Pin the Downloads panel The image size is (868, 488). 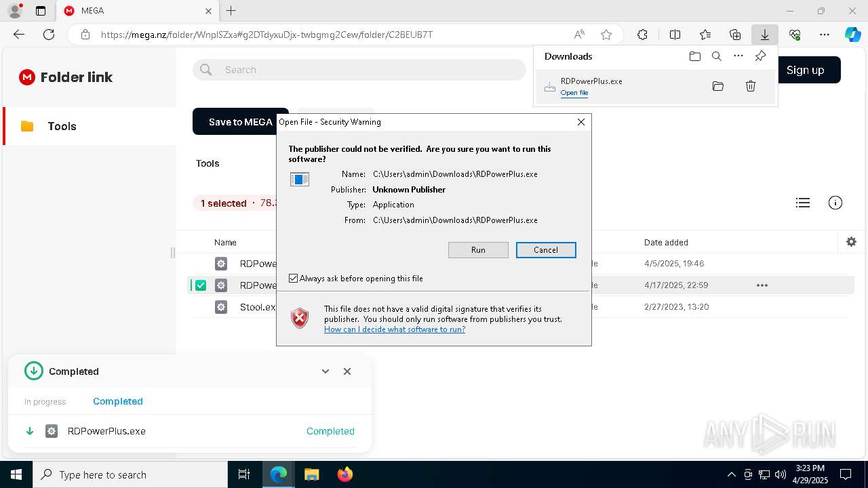pyautogui.click(x=760, y=56)
